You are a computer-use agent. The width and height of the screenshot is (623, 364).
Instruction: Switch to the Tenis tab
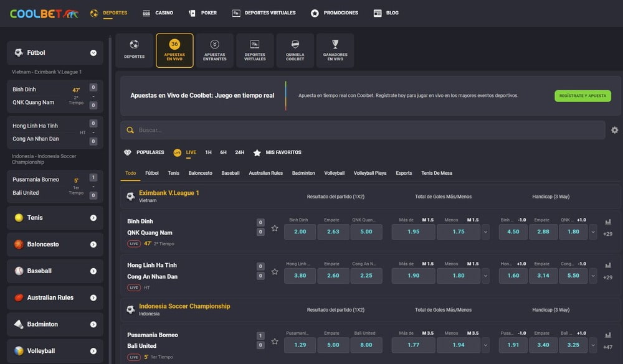coord(173,173)
